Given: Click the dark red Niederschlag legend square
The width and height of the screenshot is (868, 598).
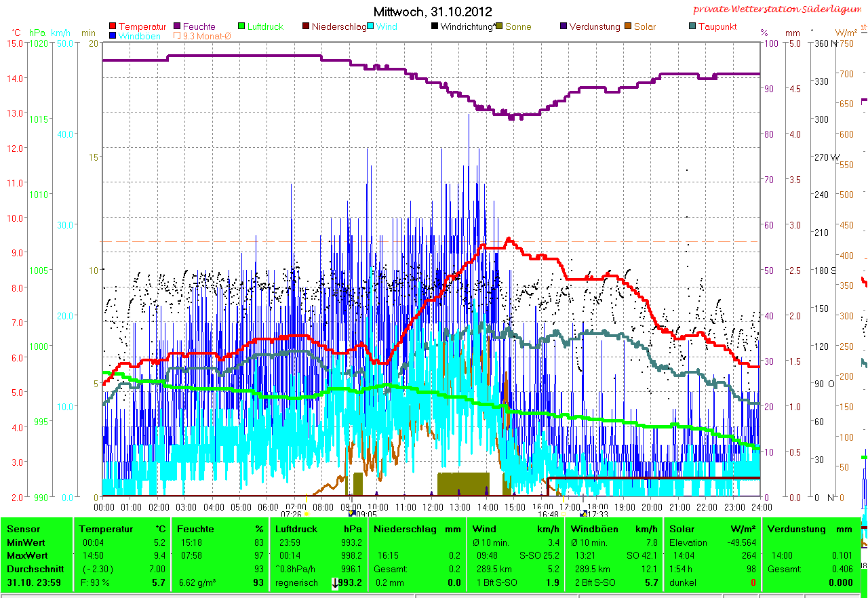Looking at the screenshot, I should pos(306,27).
